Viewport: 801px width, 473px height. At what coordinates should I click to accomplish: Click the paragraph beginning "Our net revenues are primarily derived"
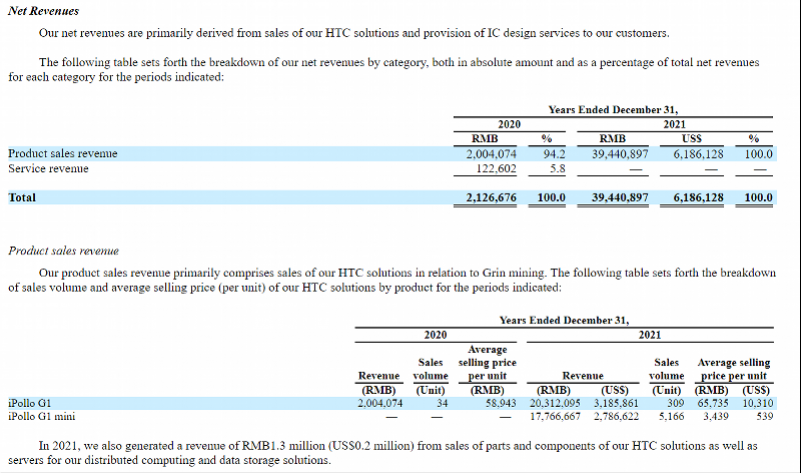point(354,33)
